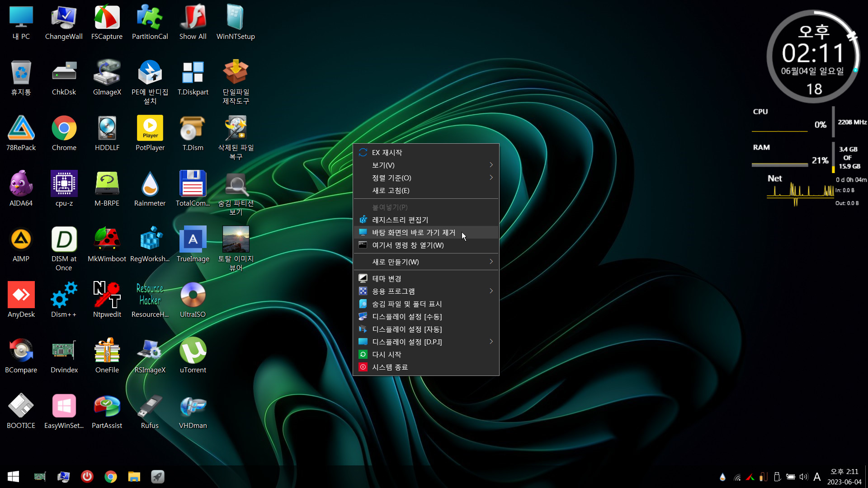Open the Windows Start button
This screenshot has height=488, width=868.
[x=13, y=477]
